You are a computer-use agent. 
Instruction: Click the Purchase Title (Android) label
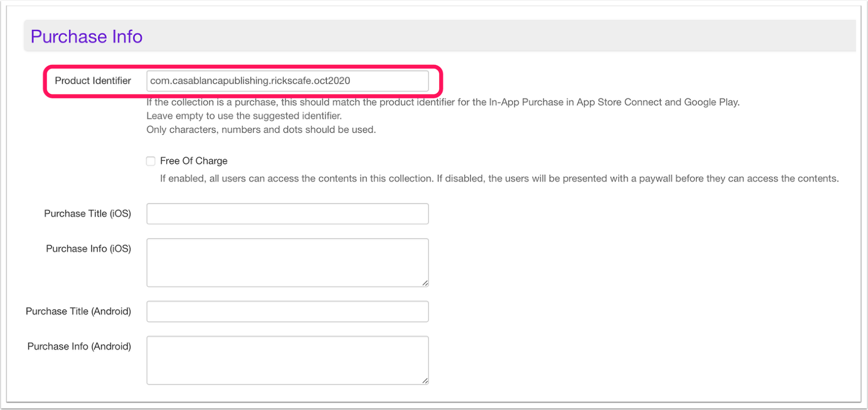(x=78, y=311)
